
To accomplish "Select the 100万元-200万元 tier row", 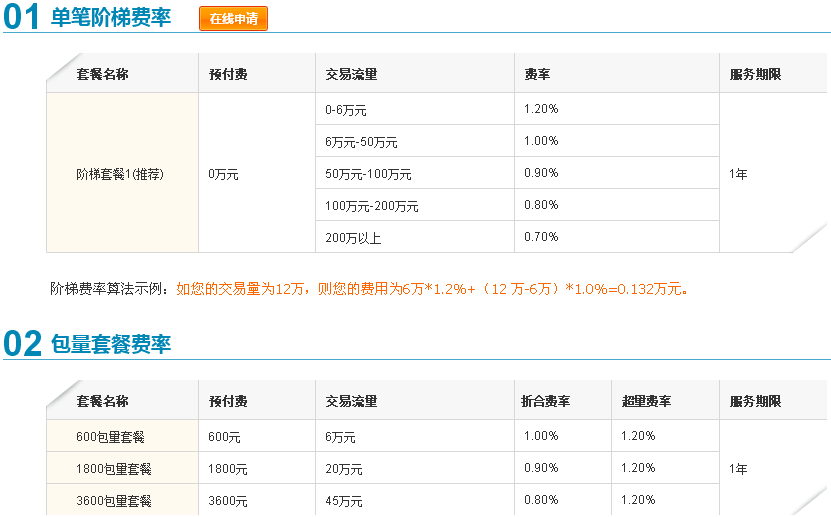I will (x=371, y=206).
